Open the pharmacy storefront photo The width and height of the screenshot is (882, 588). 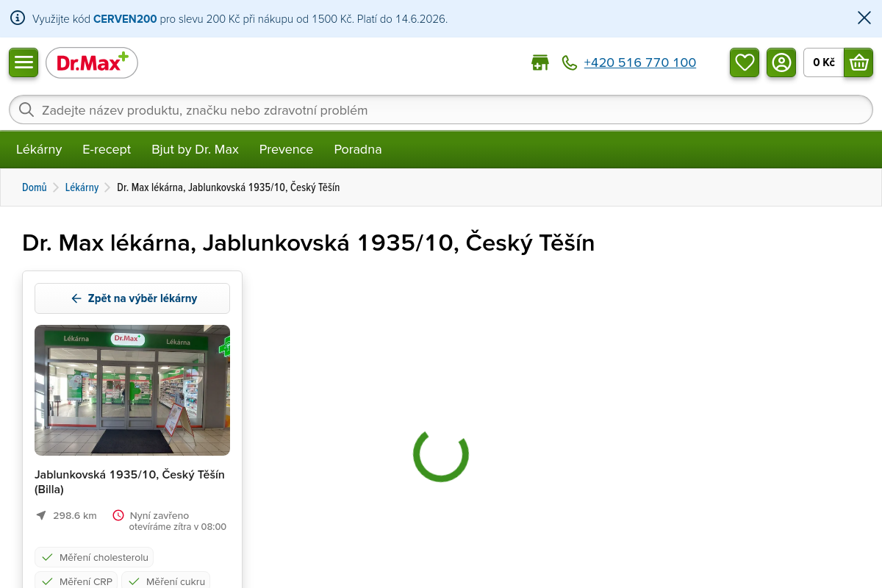click(132, 390)
